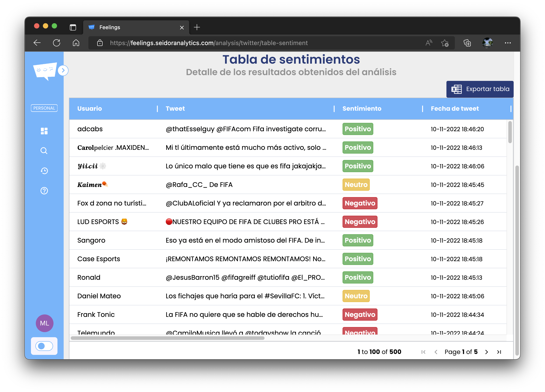
Task: Sort by Sentimiento column header
Action: (362, 108)
